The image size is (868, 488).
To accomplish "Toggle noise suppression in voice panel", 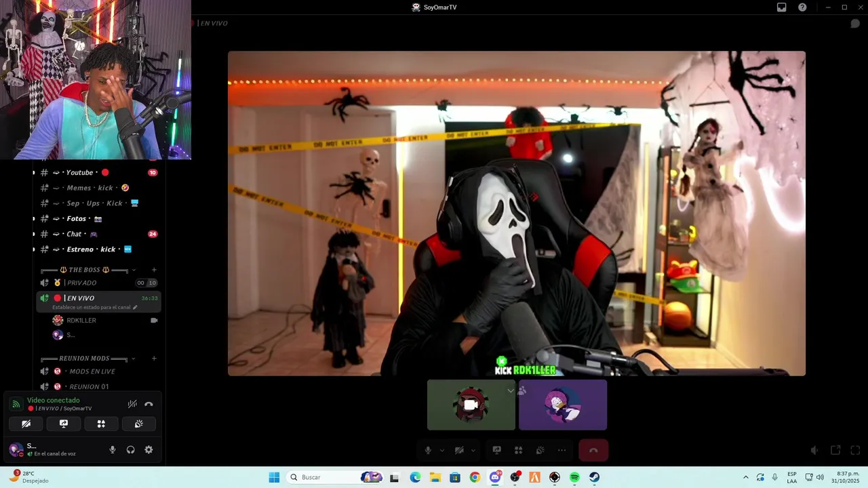I will [x=132, y=404].
